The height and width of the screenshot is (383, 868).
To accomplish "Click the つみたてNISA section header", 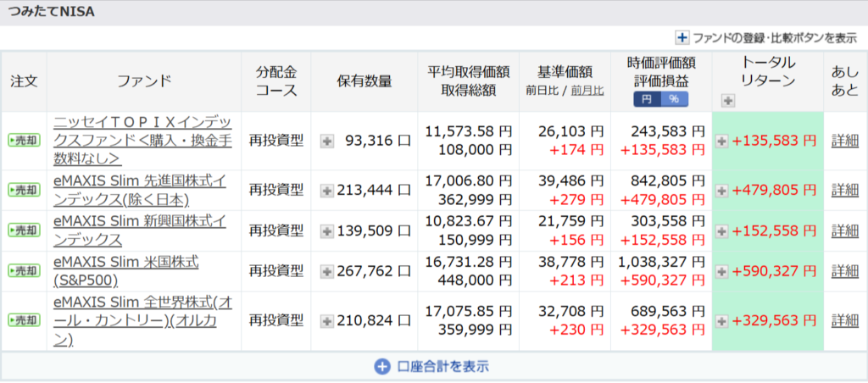I will 53,13.
